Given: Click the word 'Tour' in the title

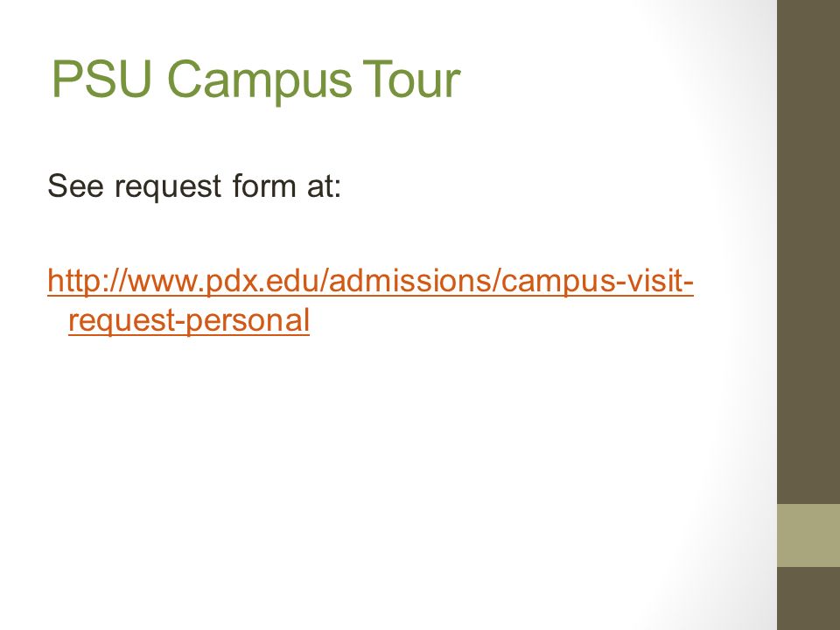Looking at the screenshot, I should [411, 78].
